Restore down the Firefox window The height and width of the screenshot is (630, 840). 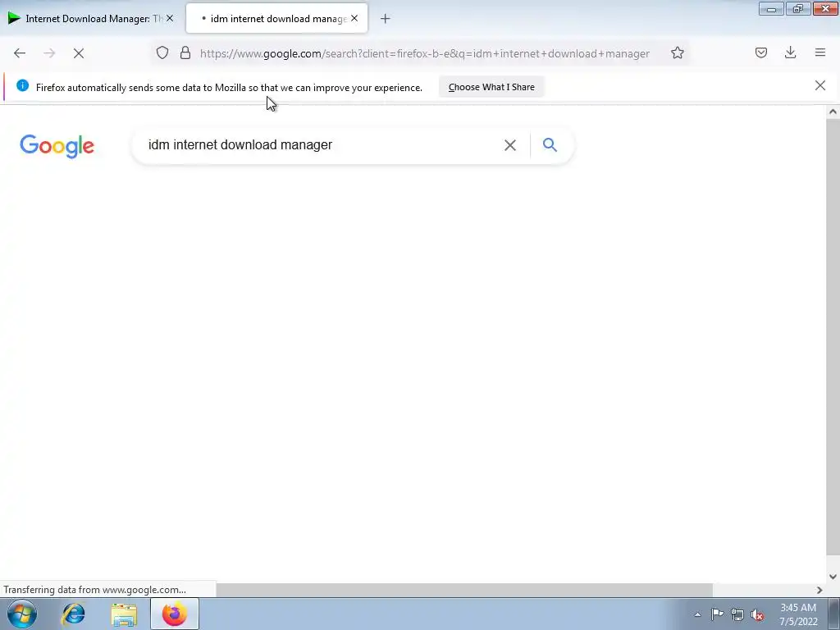(x=798, y=9)
